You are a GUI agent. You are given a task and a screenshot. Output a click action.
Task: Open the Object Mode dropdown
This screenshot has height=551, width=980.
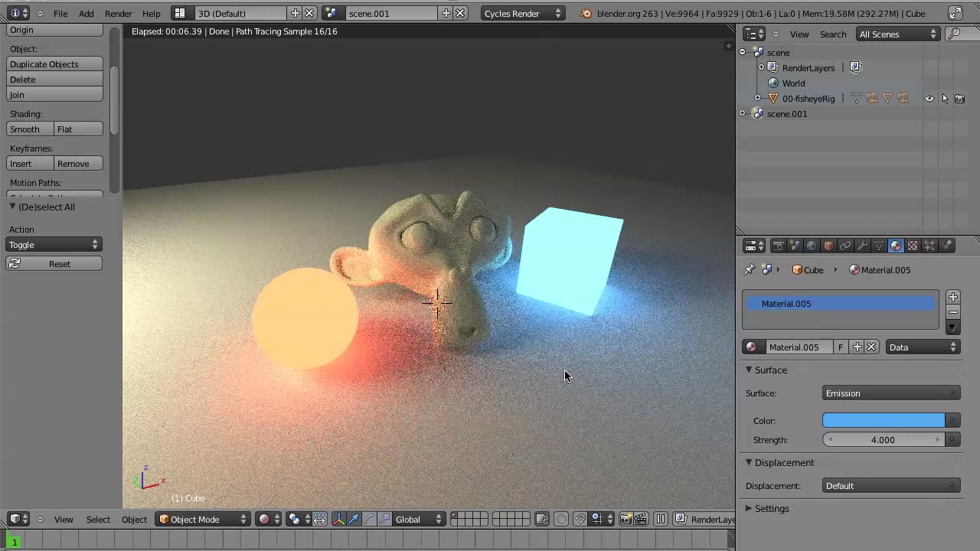click(203, 519)
